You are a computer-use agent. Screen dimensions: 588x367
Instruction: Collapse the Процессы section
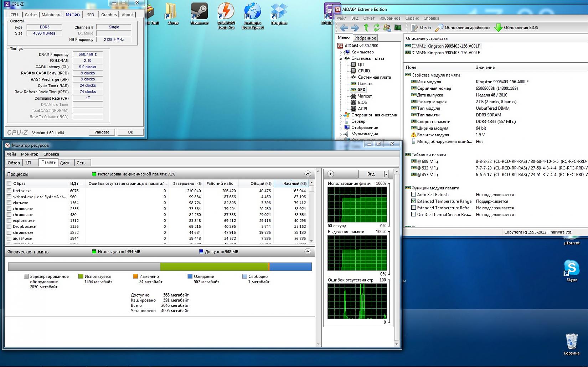coord(308,174)
